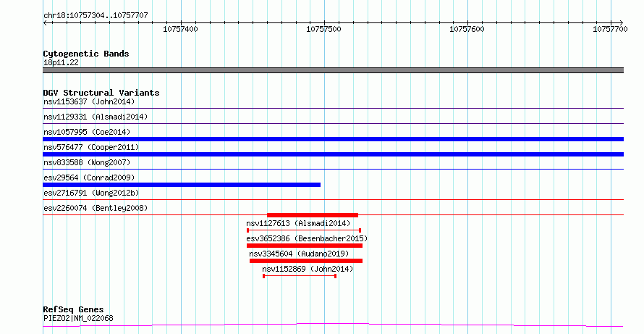Click the Cytogenetic Bands track title
Viewport: 644px width, 334px height.
pos(86,54)
